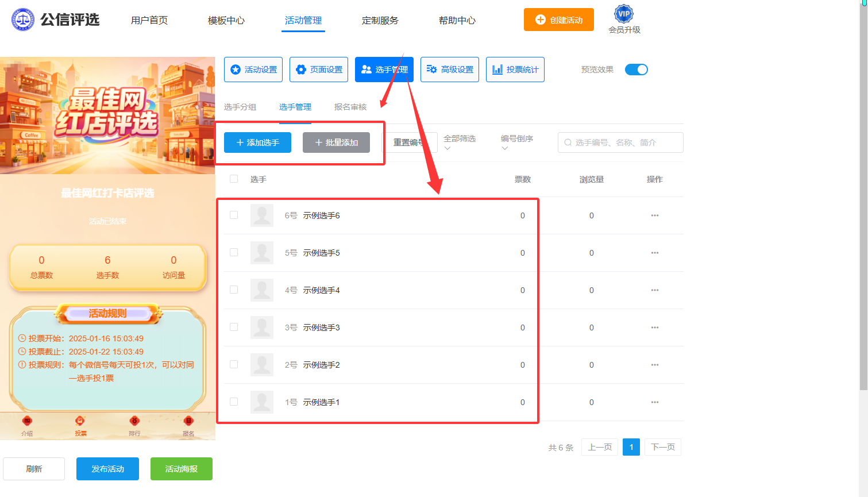Tap the 报名 icon in preview footer

188,421
